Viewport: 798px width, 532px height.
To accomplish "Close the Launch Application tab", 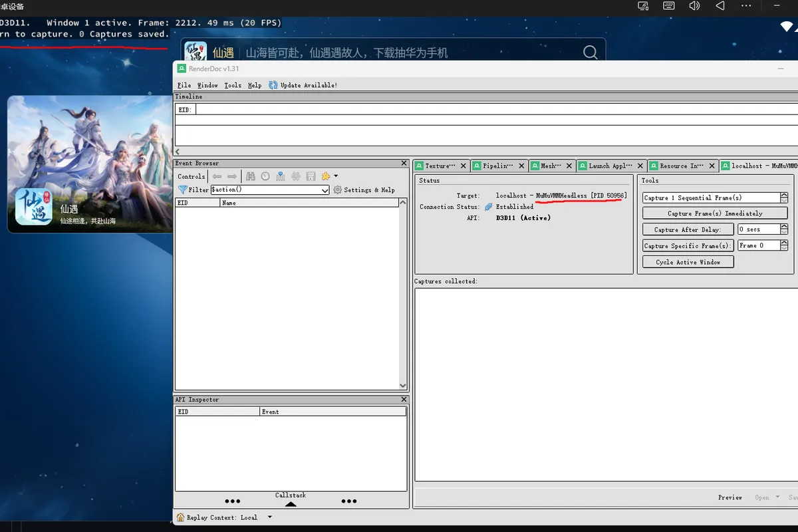I will coord(640,166).
